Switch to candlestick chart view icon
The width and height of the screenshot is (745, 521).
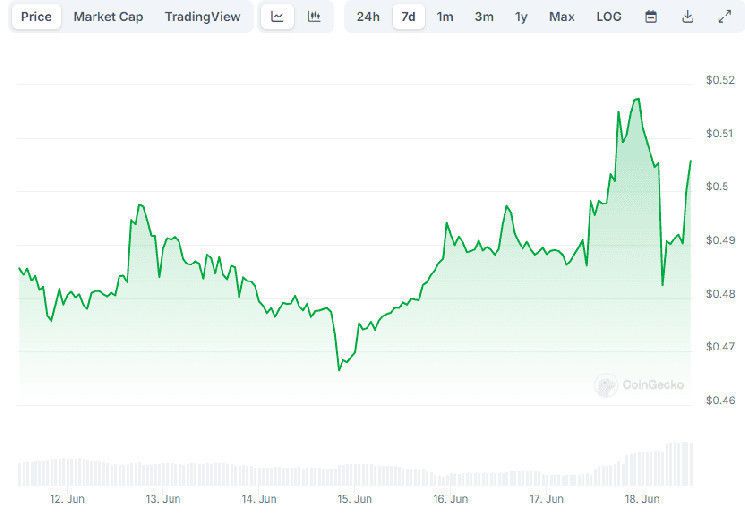314,17
